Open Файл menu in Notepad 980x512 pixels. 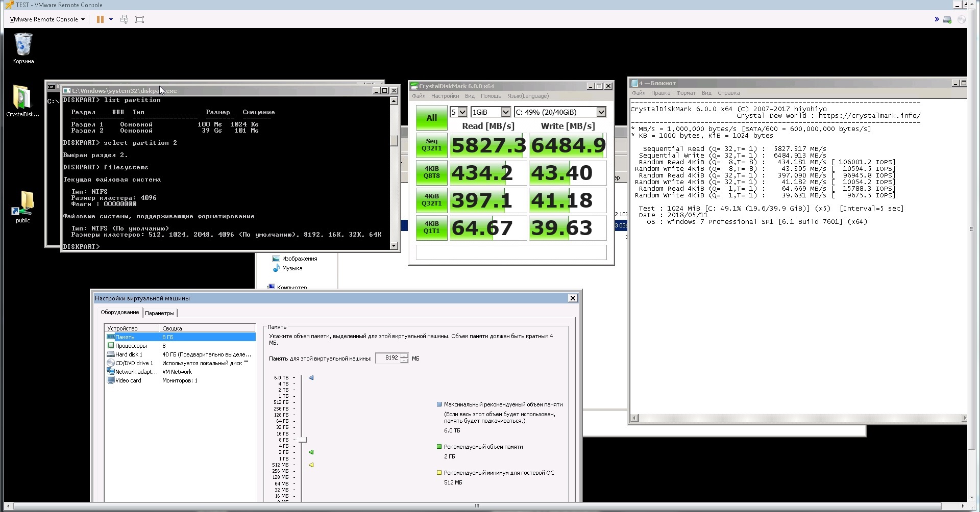[x=639, y=93]
